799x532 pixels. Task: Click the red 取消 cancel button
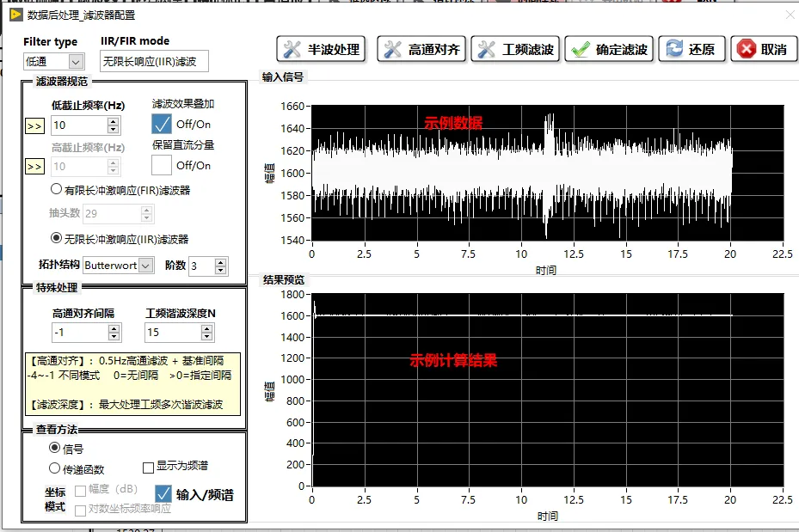coord(764,49)
